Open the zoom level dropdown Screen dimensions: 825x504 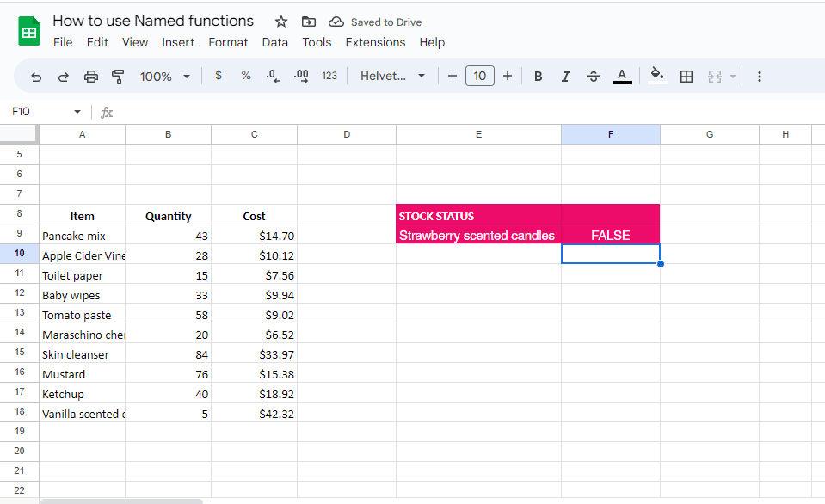pos(164,77)
